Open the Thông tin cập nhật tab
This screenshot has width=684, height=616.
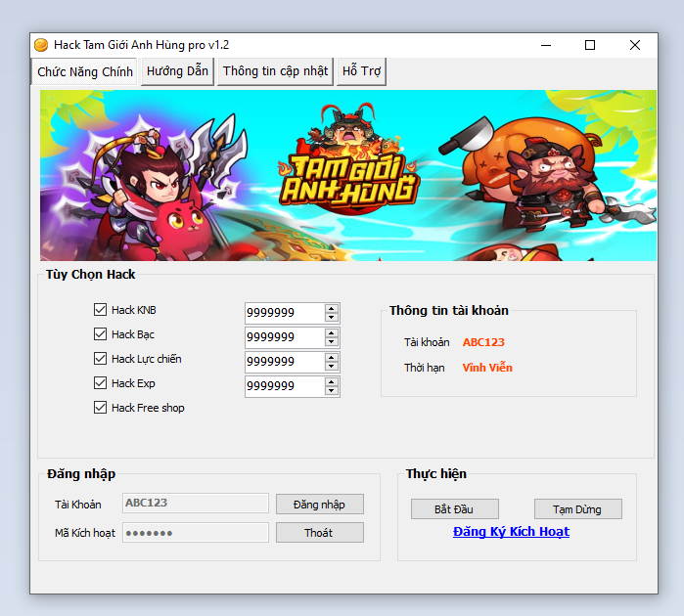click(275, 71)
